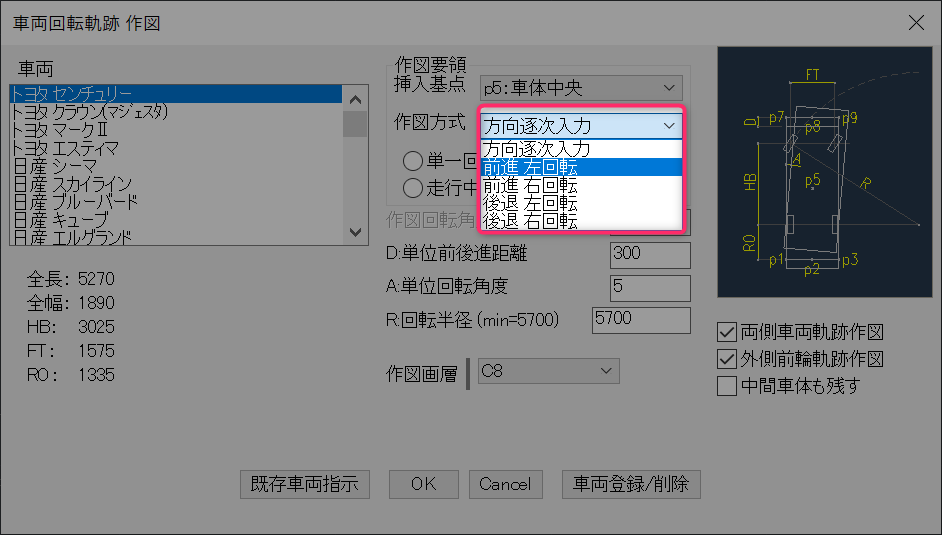Click the Cancel button
This screenshot has width=942, height=535.
point(505,484)
